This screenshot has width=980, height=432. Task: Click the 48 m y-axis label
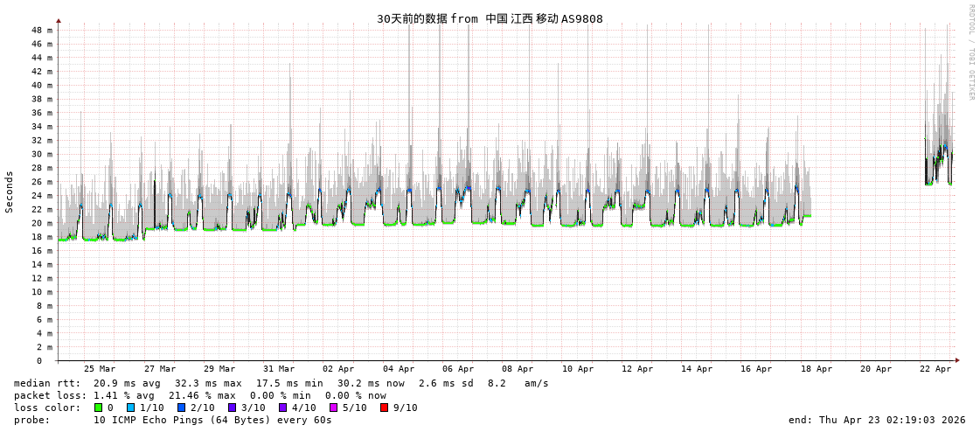coord(42,30)
